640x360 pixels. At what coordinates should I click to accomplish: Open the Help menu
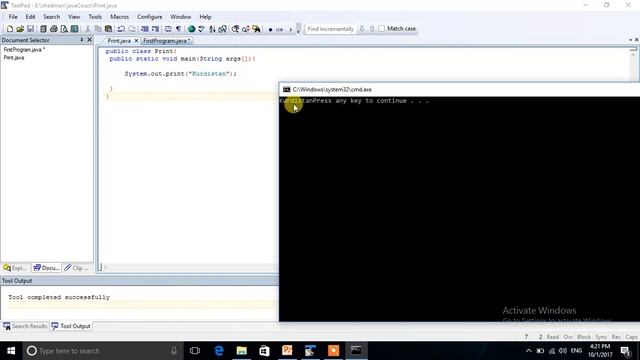pos(205,17)
